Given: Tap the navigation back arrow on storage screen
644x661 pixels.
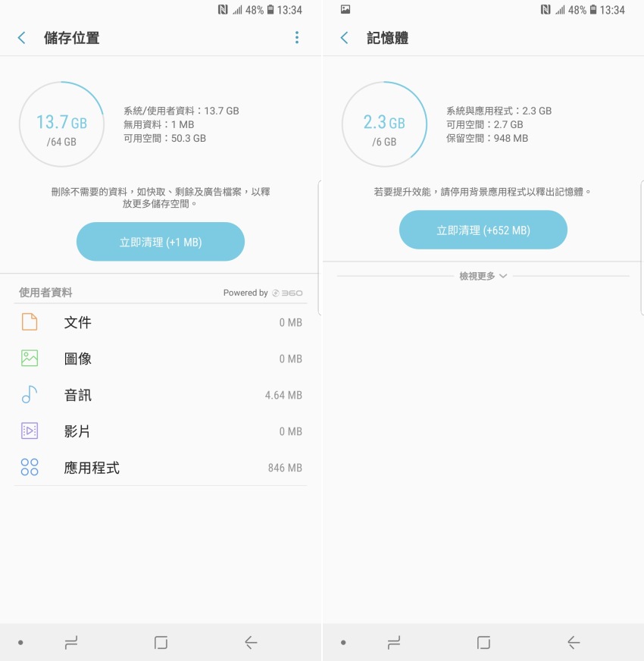Looking at the screenshot, I should pos(251,643).
